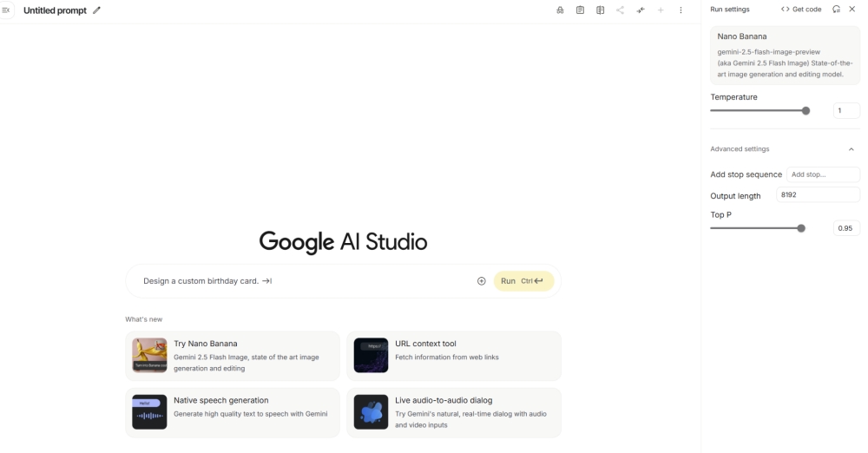868x453 pixels.
Task: Click the Add stop sequence field
Action: click(823, 174)
